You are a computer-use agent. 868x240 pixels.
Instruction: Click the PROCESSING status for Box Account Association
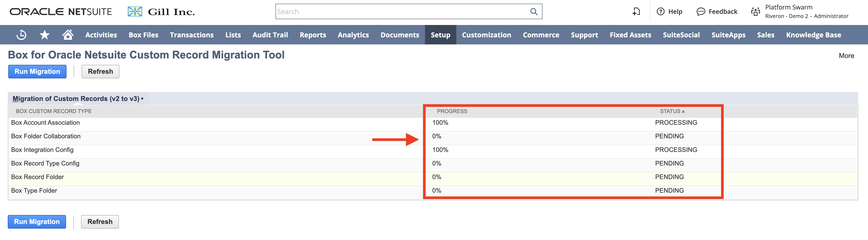[676, 123]
